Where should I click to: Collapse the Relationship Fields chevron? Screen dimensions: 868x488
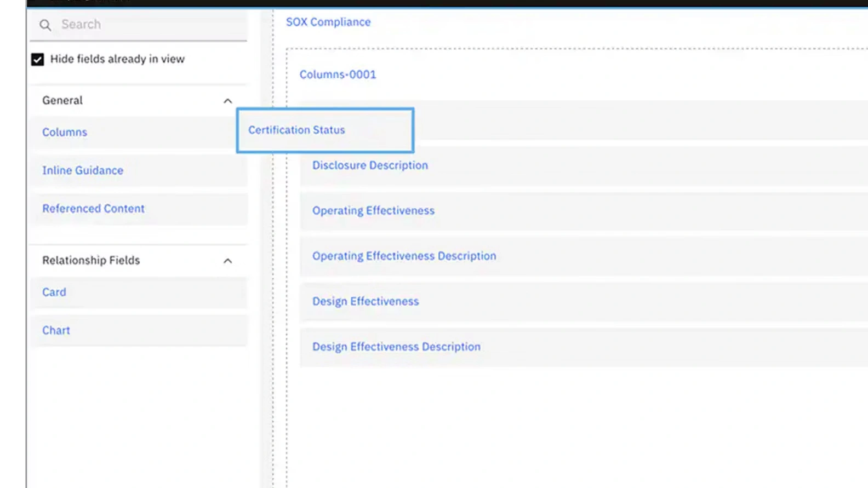tap(227, 261)
